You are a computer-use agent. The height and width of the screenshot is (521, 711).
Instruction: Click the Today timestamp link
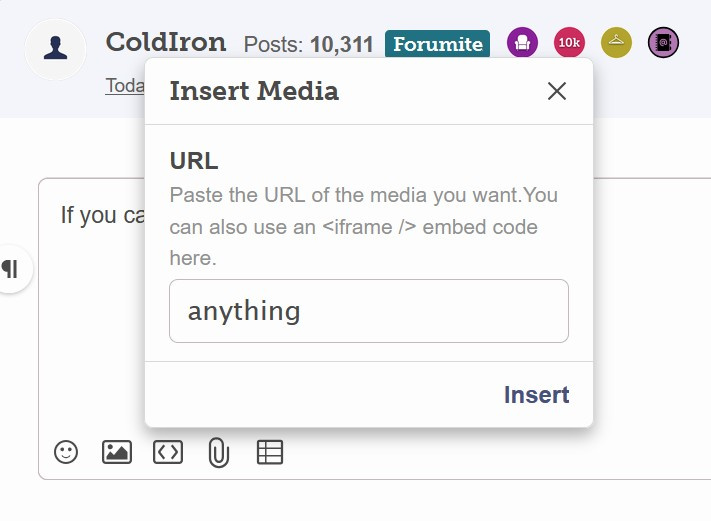tap(125, 86)
